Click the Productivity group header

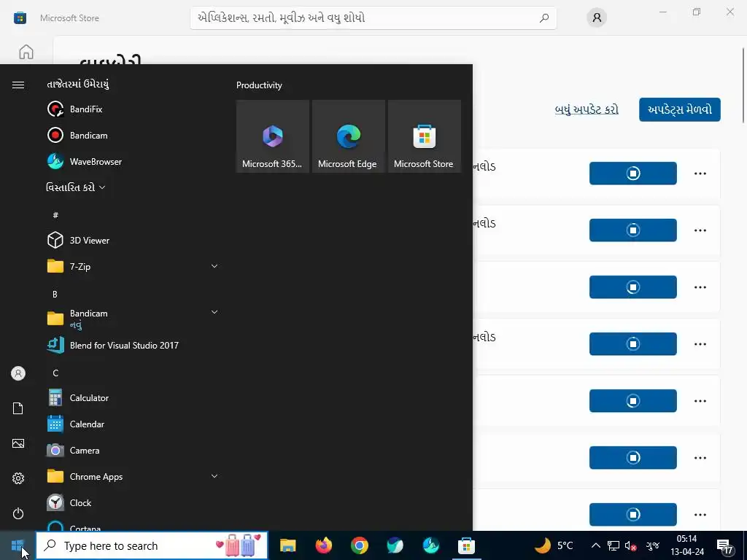pyautogui.click(x=259, y=85)
